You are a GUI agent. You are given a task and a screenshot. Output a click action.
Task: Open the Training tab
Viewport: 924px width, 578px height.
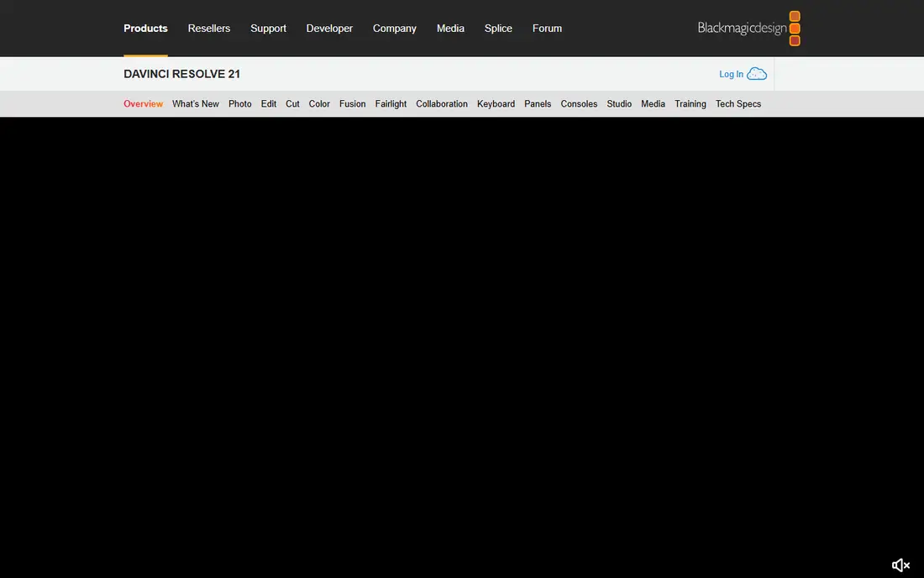point(690,103)
